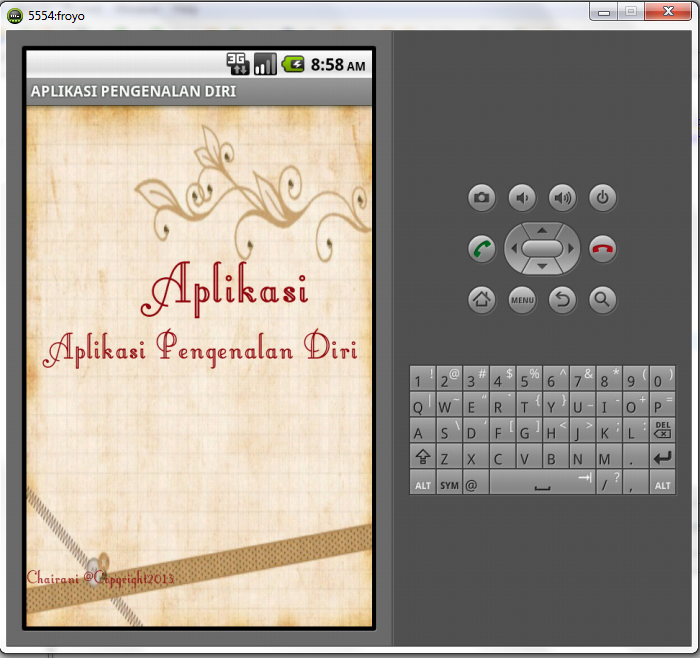Viewport: 700px width, 658px height.
Task: Click the number 0 key
Action: [662, 379]
